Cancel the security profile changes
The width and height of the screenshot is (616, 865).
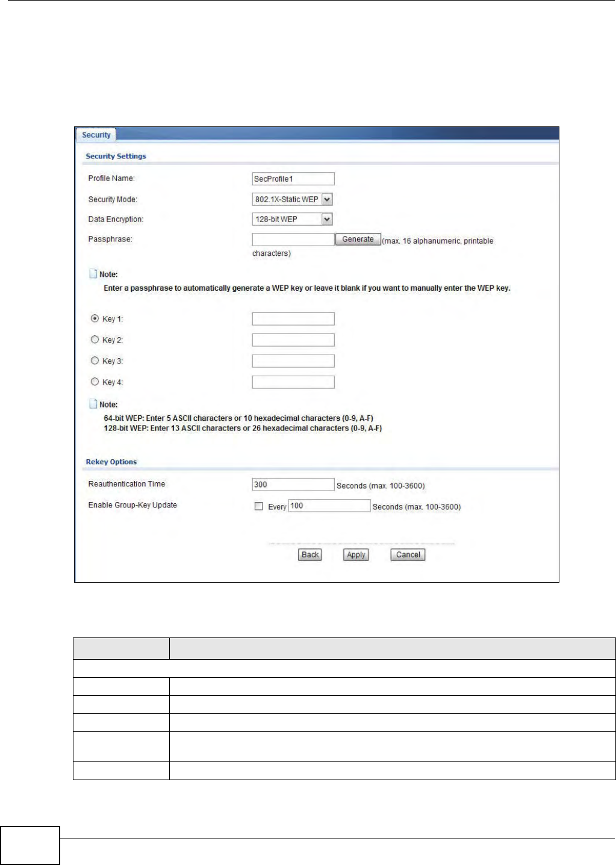click(x=408, y=555)
